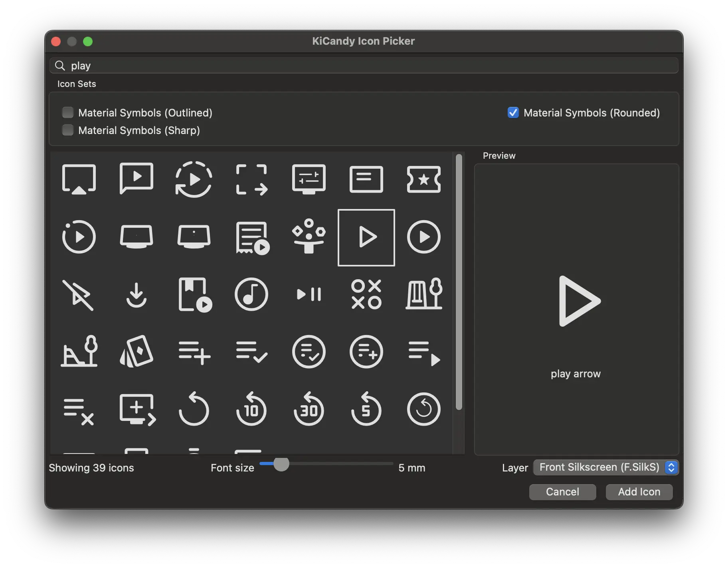Choose the tic-tac-toe X and O icon
The width and height of the screenshot is (728, 568).
click(366, 294)
